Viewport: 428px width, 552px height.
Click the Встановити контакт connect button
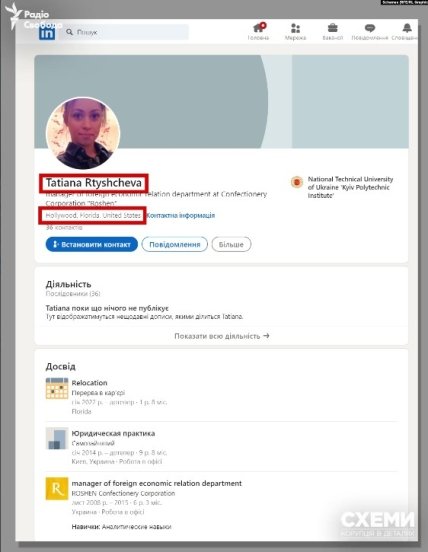92,244
